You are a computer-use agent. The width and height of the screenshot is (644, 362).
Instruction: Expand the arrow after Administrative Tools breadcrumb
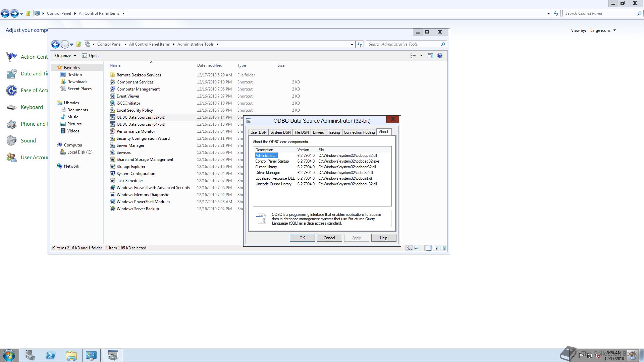click(217, 44)
